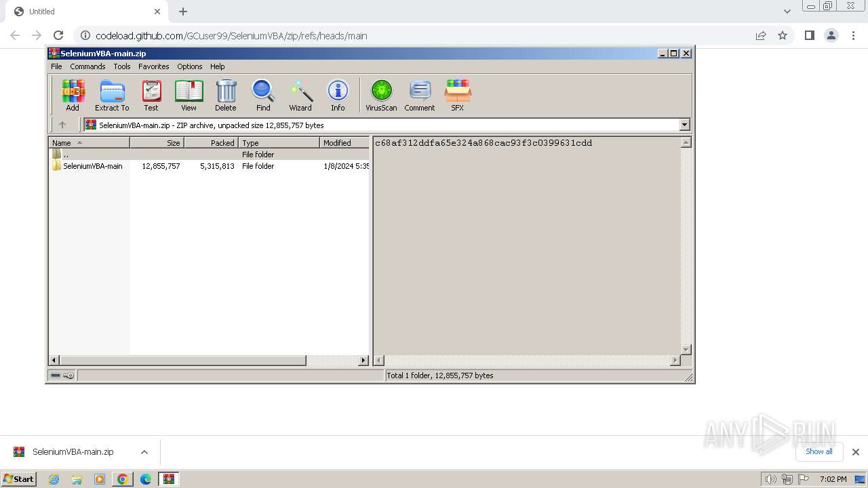The height and width of the screenshot is (488, 868).
Task: Expand download item options chevron
Action: coord(144,452)
